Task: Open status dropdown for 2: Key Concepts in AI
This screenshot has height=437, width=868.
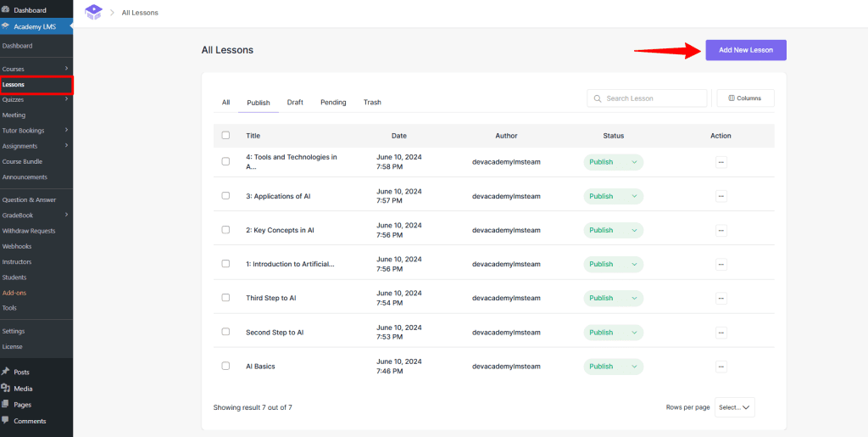Action: pos(614,230)
